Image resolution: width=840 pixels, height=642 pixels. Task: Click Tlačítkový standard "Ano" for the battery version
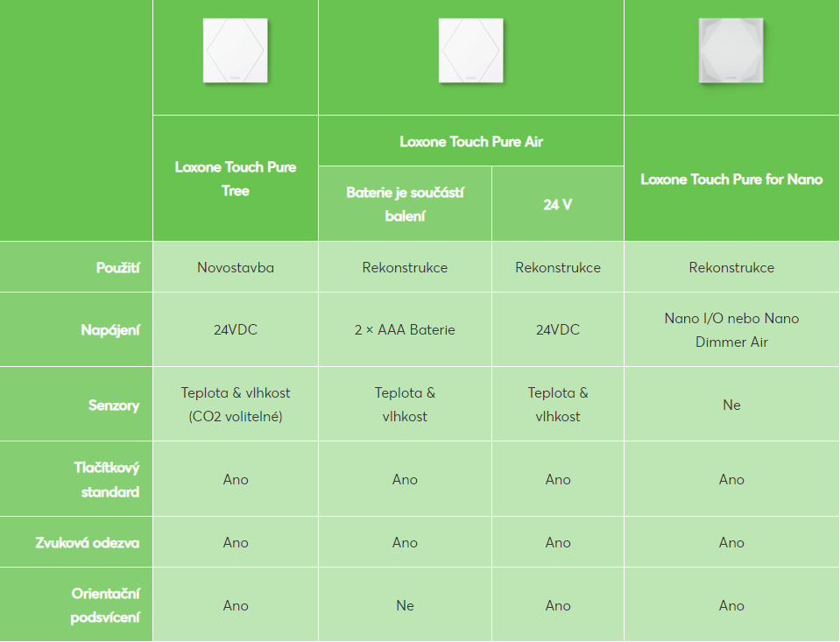(x=405, y=479)
